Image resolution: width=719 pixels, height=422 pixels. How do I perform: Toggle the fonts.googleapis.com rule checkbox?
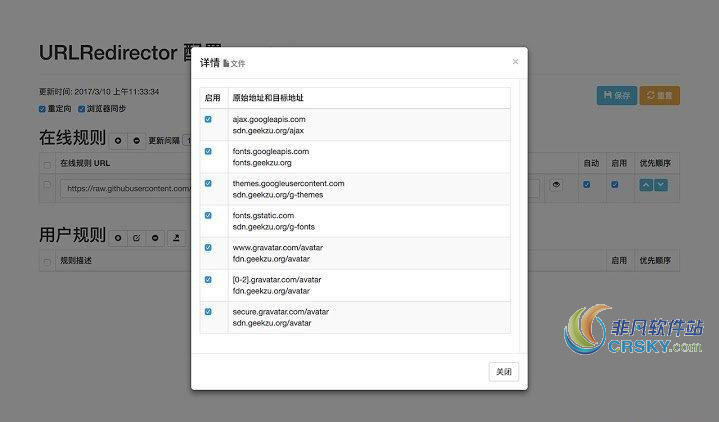click(208, 151)
